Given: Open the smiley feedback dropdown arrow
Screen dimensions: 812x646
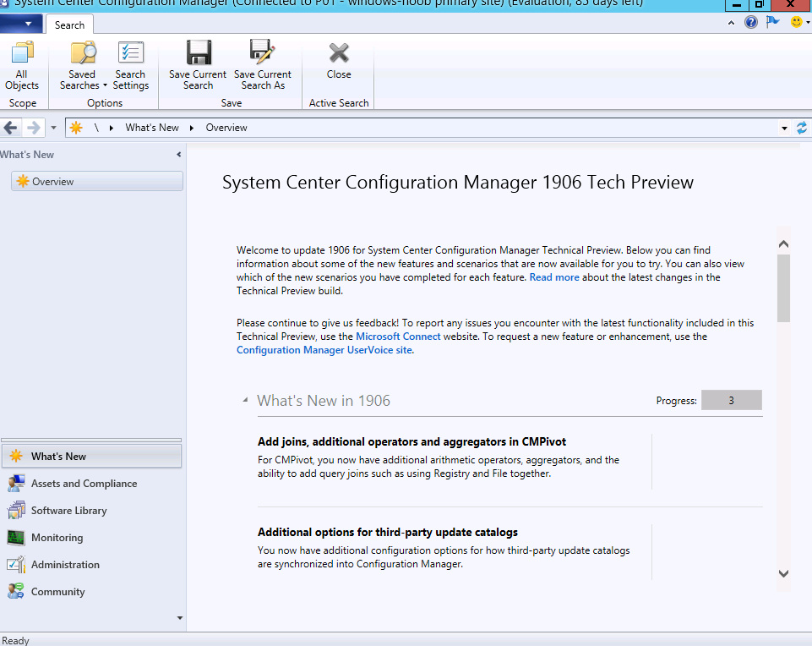Looking at the screenshot, I should click(808, 22).
